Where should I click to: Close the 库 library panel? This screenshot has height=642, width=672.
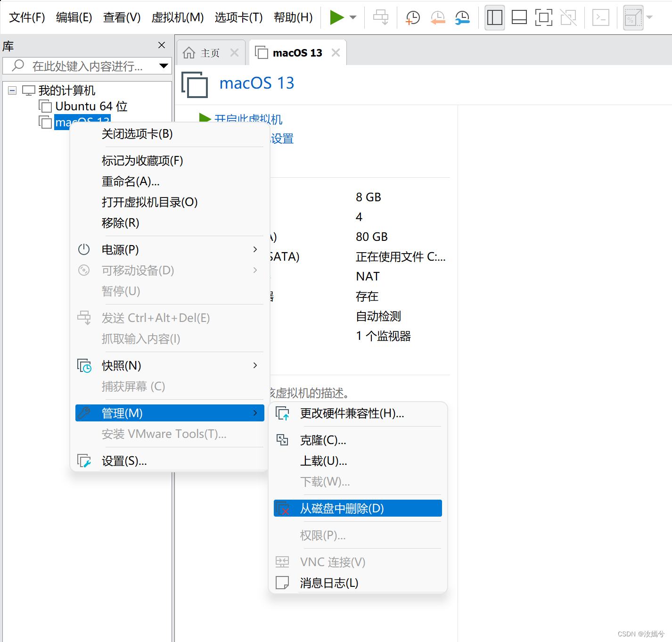[x=162, y=45]
